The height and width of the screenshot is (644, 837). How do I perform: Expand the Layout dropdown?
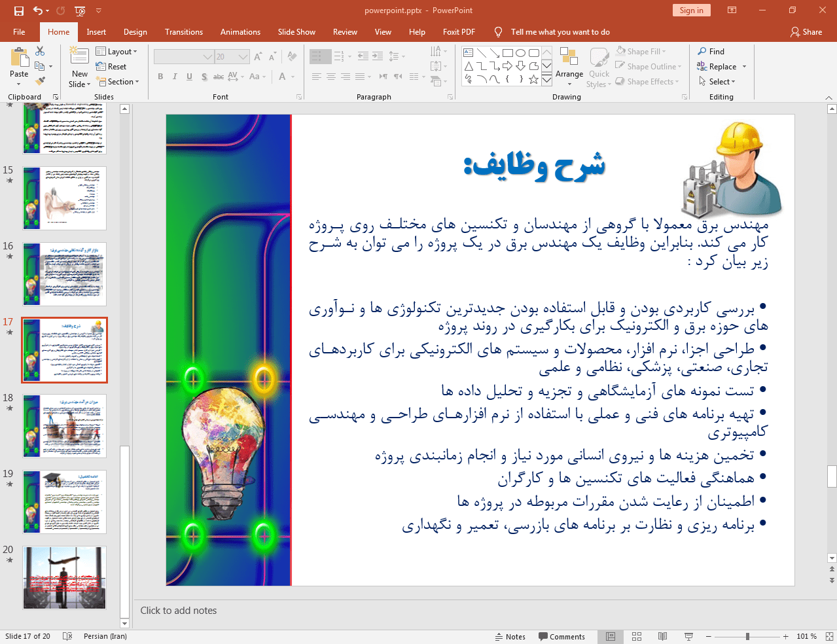[116, 52]
